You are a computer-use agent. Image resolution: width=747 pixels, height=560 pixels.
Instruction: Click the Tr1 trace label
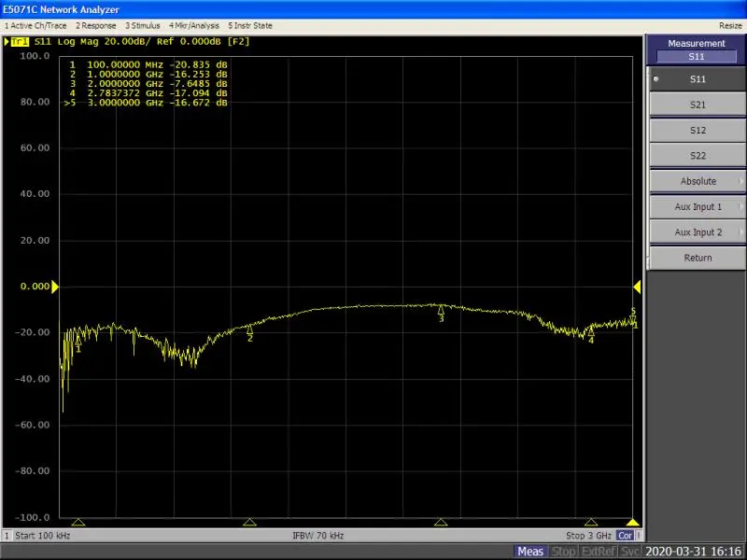[x=19, y=42]
